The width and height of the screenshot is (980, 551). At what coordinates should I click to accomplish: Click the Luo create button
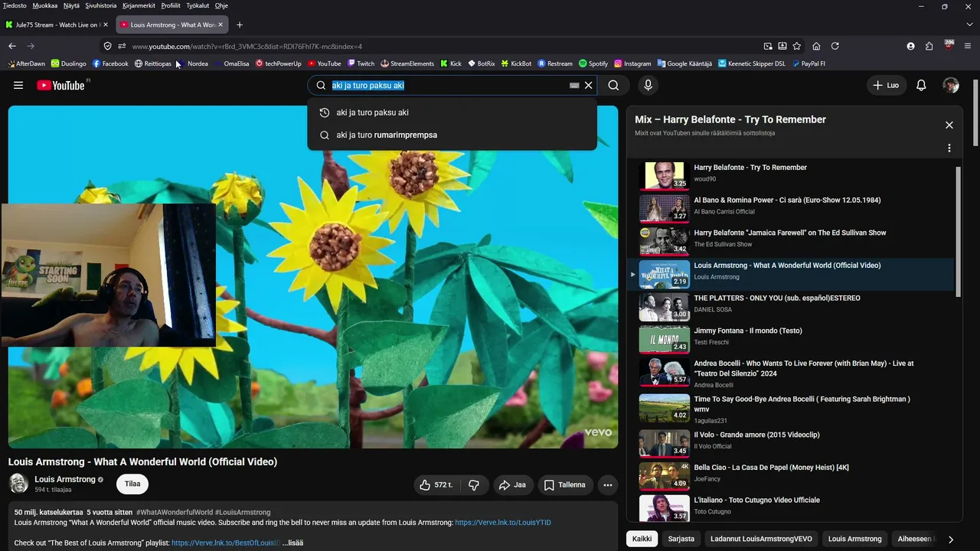tap(886, 86)
